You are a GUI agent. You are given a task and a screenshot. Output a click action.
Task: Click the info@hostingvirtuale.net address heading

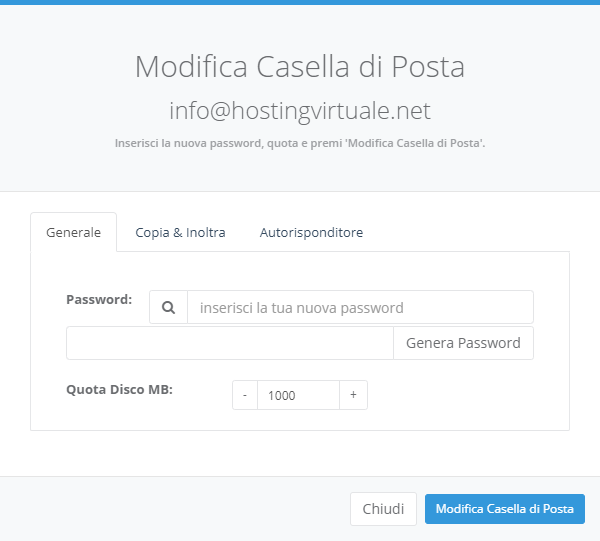(x=300, y=111)
